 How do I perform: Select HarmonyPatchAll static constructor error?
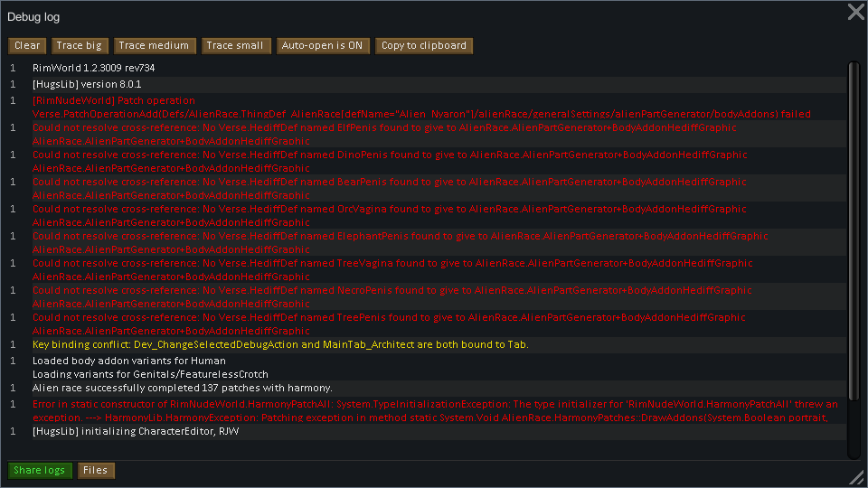426,410
